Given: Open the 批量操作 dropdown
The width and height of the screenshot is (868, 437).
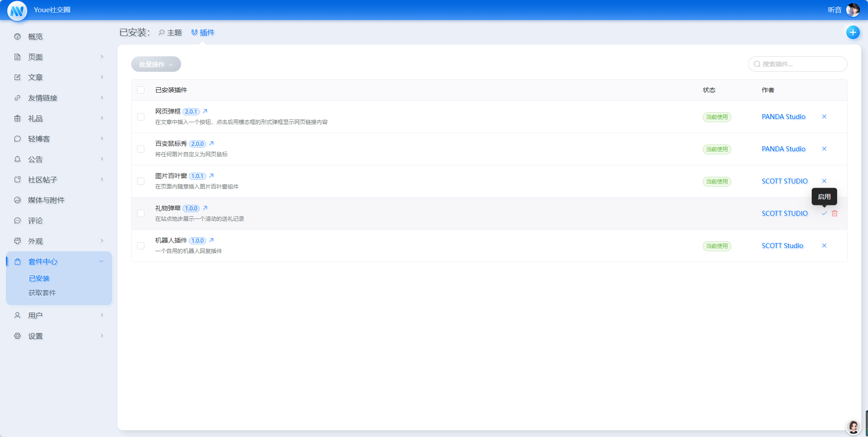Looking at the screenshot, I should pos(156,65).
